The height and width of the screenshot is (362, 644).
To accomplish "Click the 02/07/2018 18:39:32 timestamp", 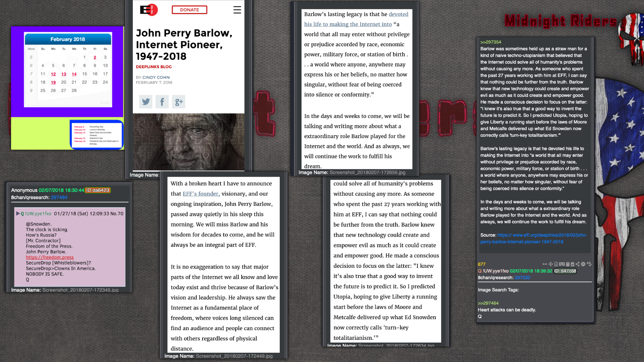I will 531,271.
